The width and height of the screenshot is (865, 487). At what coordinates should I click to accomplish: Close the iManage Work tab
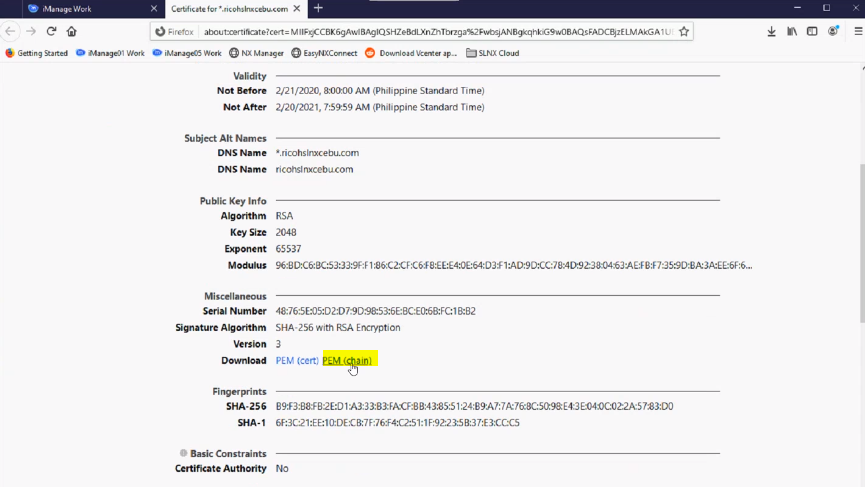point(154,9)
